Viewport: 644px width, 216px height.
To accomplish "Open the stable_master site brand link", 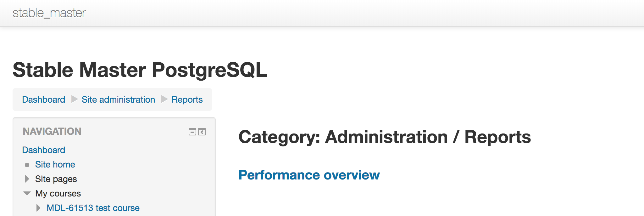I will click(x=49, y=13).
